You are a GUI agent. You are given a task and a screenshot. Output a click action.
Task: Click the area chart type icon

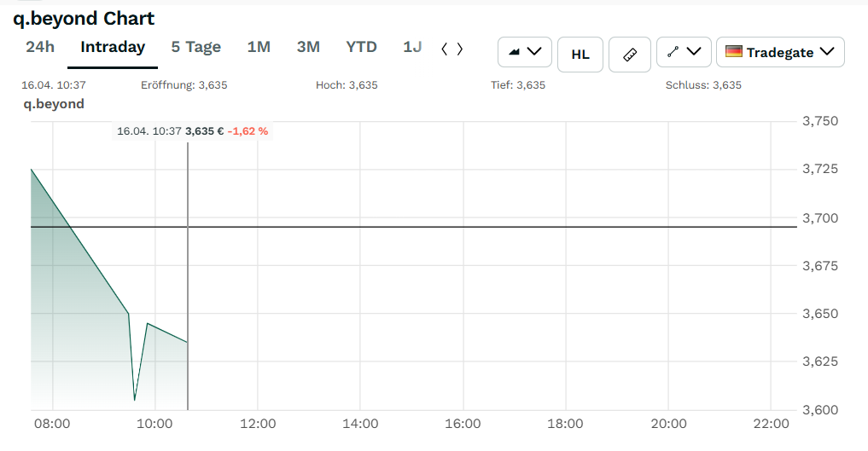tap(515, 52)
